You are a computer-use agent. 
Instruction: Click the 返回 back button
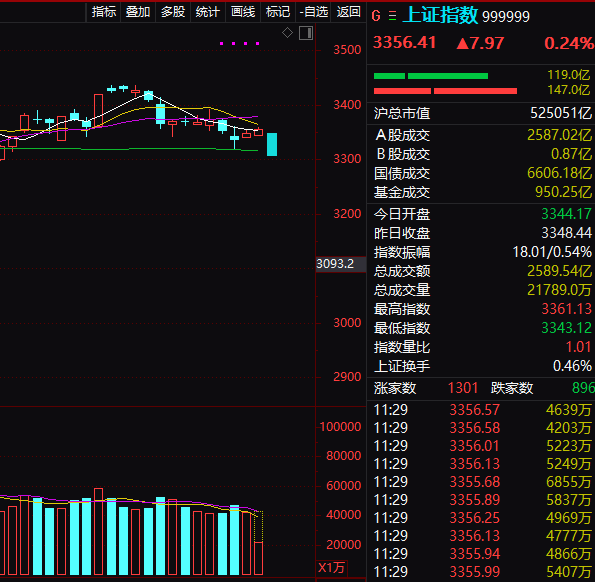[348, 12]
